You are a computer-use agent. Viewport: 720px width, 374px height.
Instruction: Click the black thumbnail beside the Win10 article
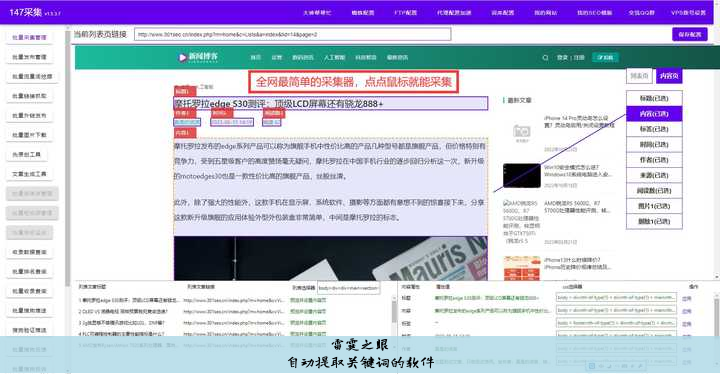click(522, 175)
